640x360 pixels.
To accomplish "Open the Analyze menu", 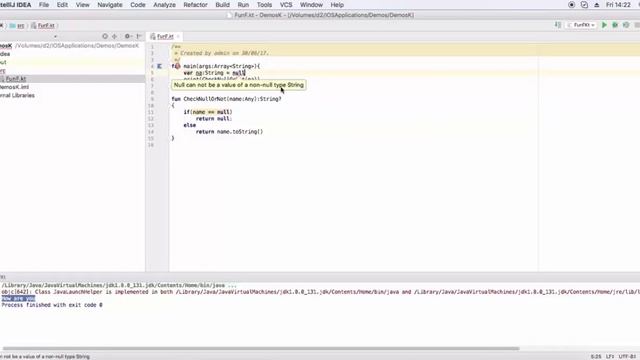I will click(164, 5).
